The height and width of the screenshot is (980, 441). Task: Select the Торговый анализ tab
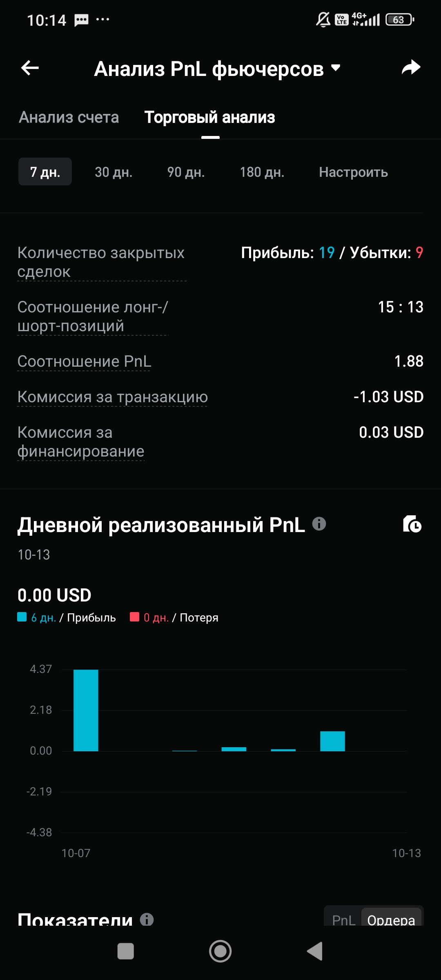coord(210,118)
